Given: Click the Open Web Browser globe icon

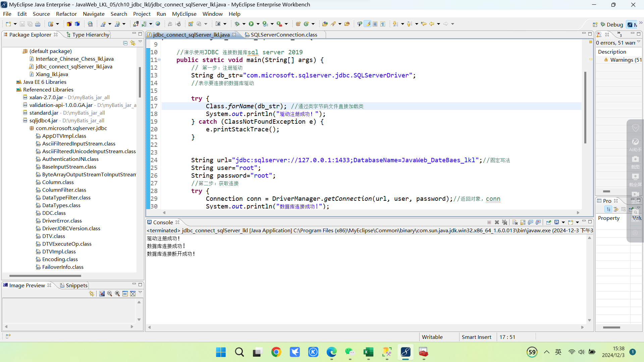Looking at the screenshot, I should (158, 24).
